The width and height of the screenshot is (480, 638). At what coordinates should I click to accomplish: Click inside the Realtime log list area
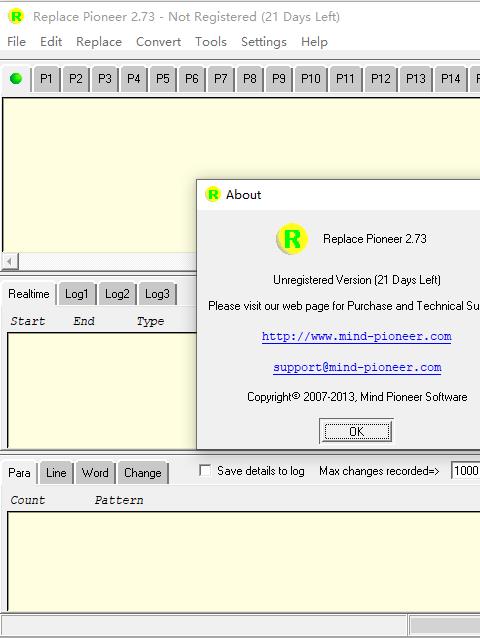tap(102, 390)
